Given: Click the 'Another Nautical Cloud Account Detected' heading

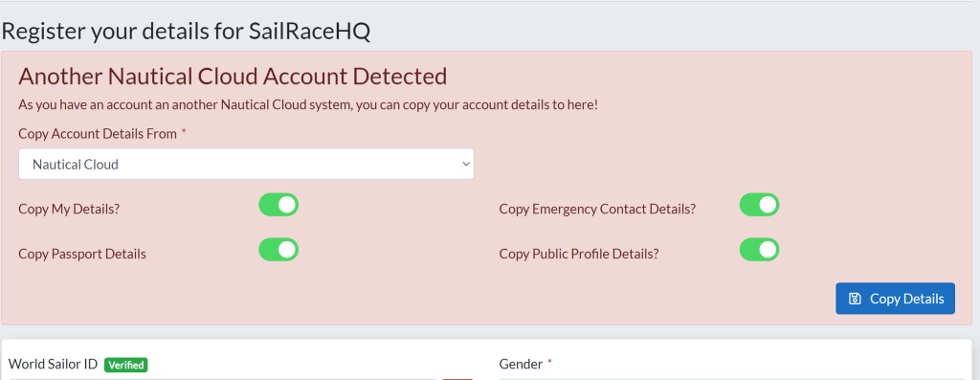Looking at the screenshot, I should click(x=233, y=77).
